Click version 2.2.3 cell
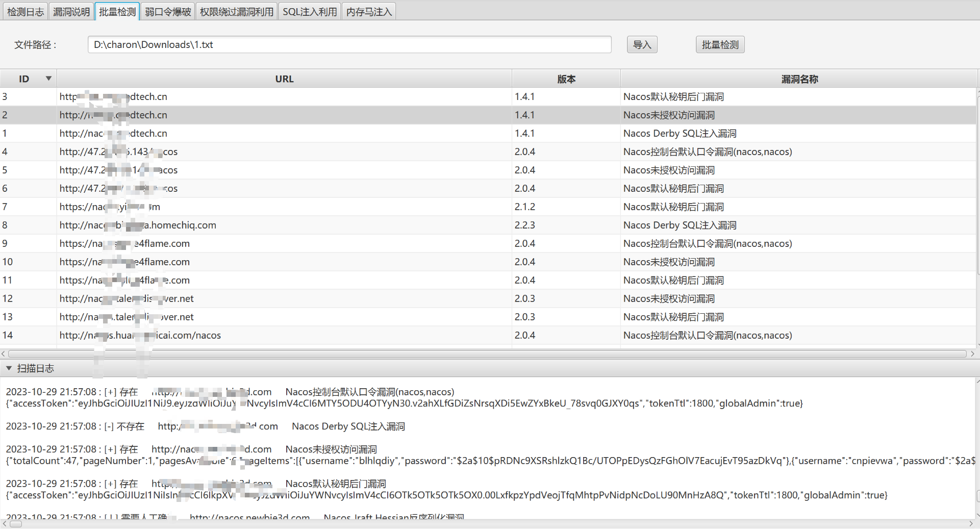This screenshot has height=529, width=980. [x=525, y=225]
